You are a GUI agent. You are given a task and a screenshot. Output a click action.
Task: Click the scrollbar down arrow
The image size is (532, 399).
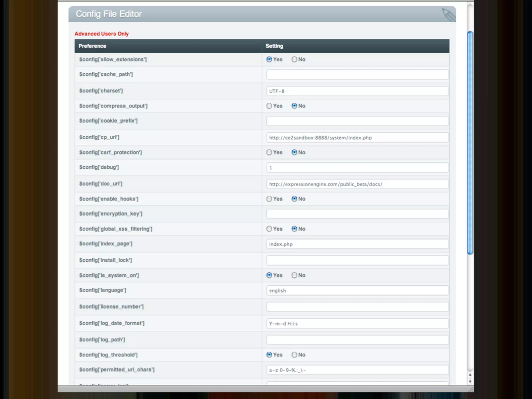pos(470,382)
